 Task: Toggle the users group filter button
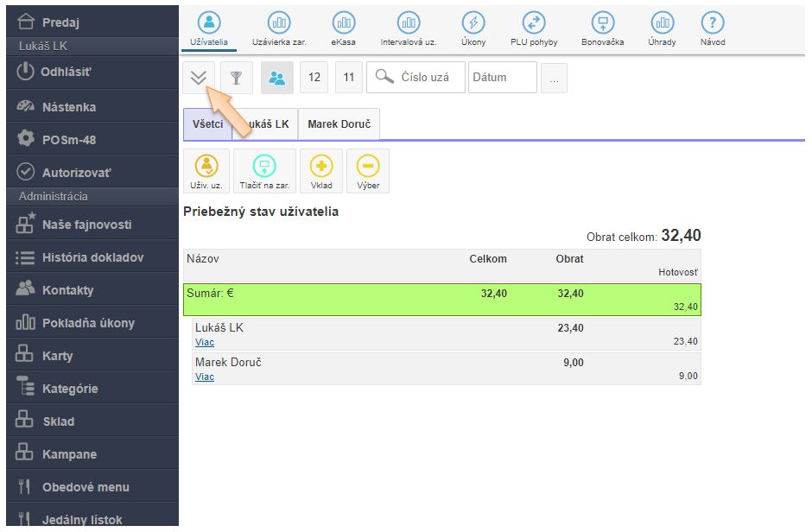pos(277,78)
